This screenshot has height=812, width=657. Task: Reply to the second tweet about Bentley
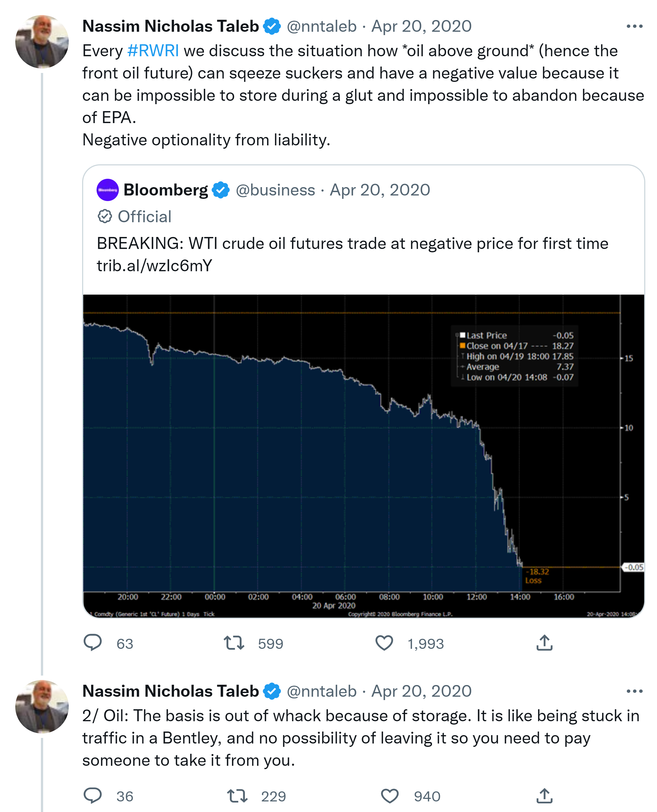coord(93,795)
